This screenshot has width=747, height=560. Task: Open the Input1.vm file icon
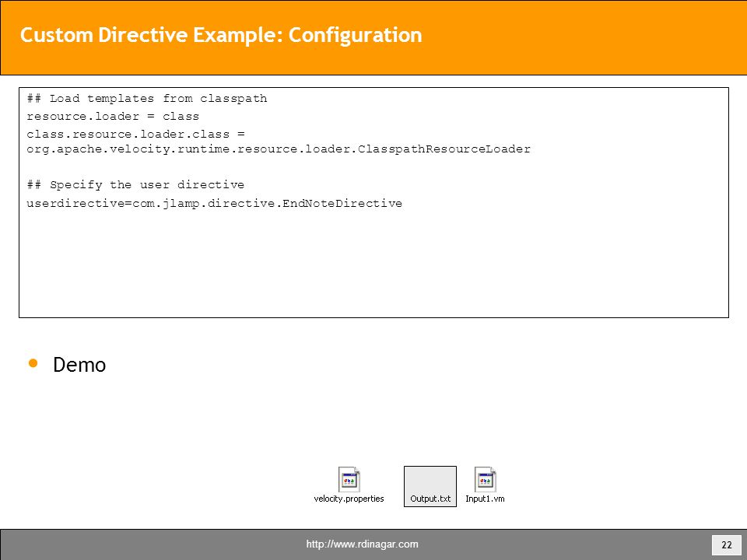(486, 479)
